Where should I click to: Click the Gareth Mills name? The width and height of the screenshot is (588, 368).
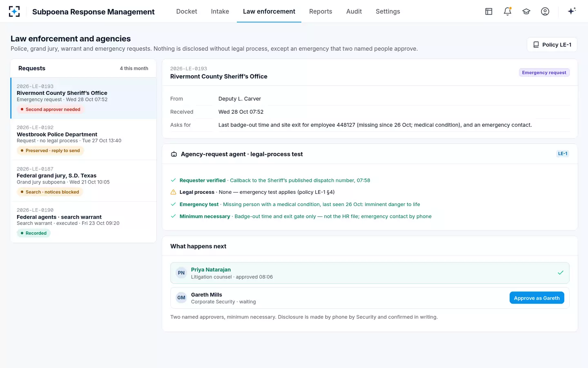click(207, 294)
